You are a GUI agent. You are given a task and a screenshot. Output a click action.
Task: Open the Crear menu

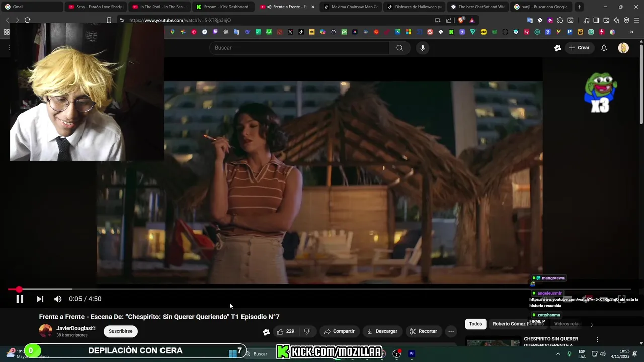point(579,48)
